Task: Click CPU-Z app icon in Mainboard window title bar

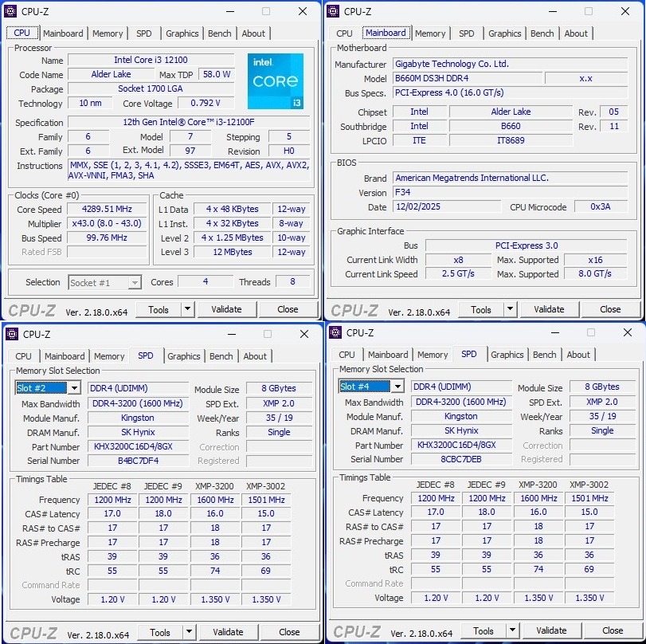Action: click(x=333, y=11)
